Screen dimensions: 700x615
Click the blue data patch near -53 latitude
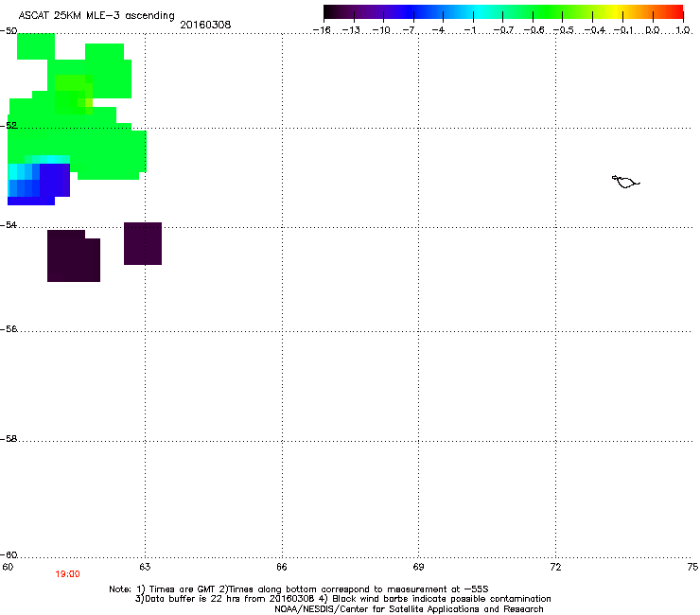[x=39, y=183]
